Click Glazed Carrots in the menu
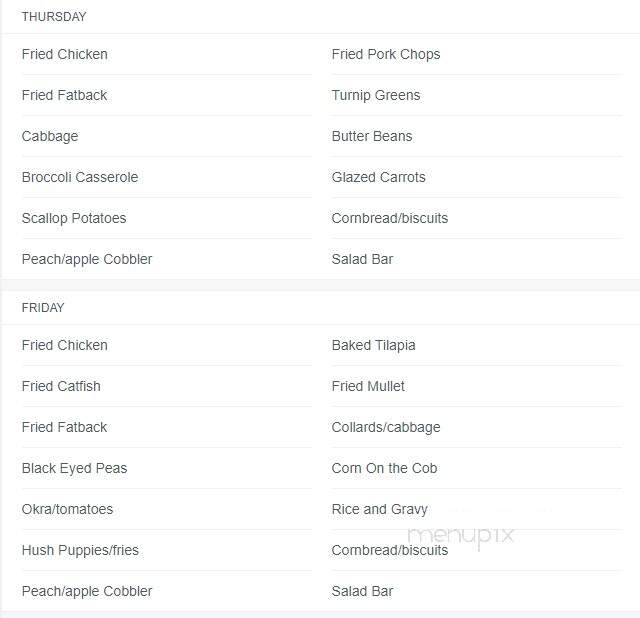The height and width of the screenshot is (618, 640). [378, 177]
